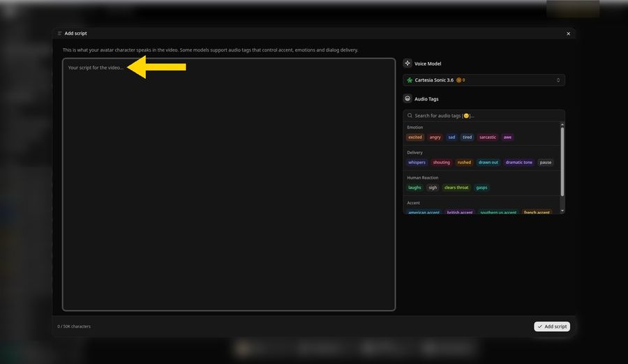Choose the laughs reaction tag

pyautogui.click(x=414, y=188)
